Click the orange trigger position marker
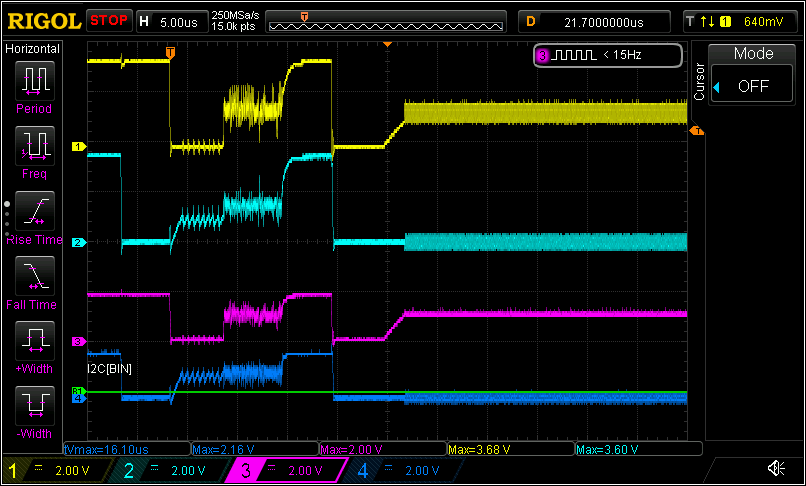The image size is (806, 486). point(170,51)
